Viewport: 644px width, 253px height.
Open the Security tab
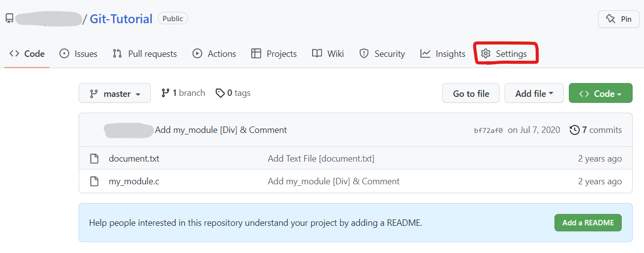(x=382, y=53)
